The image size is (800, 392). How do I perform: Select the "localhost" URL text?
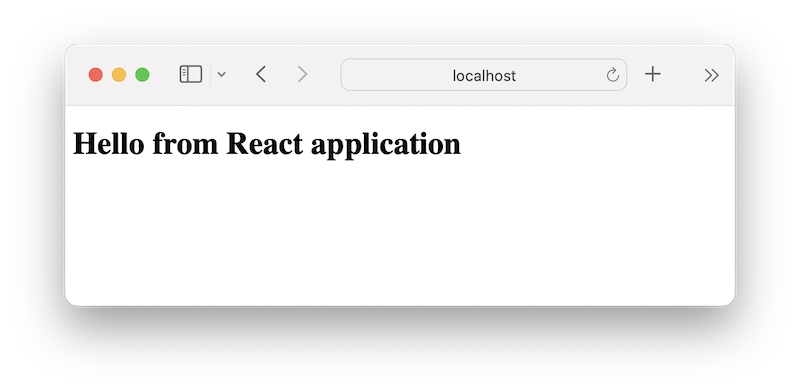click(x=484, y=76)
